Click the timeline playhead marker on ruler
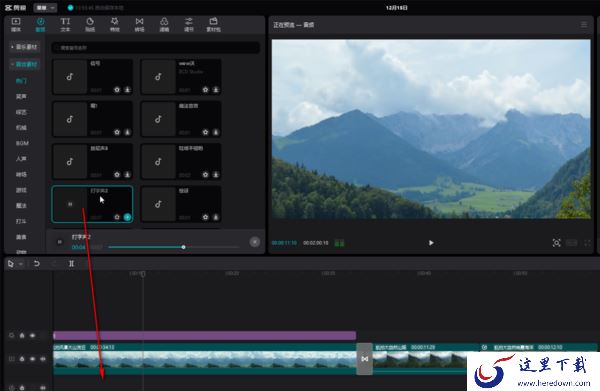 click(143, 274)
